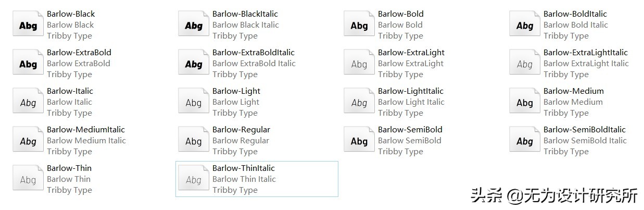Click the Barlow-Black font file icon
Screen dimensions: 644x210
28,25
